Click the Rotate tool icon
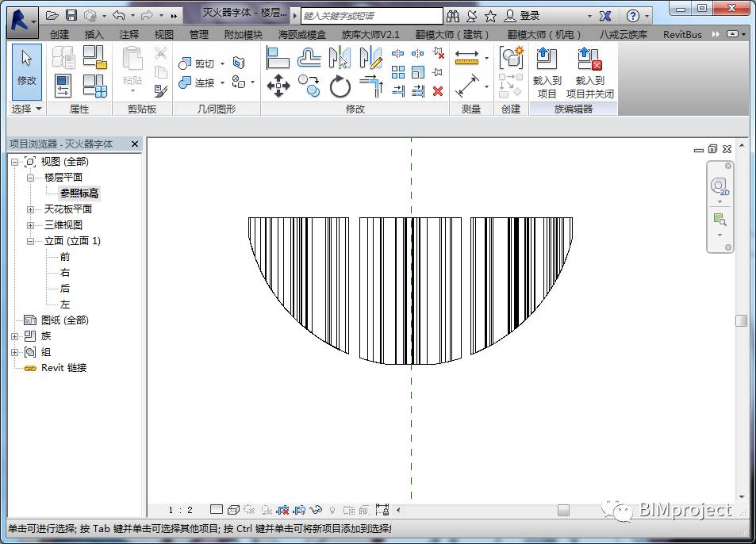Image resolution: width=756 pixels, height=544 pixels. pyautogui.click(x=340, y=86)
